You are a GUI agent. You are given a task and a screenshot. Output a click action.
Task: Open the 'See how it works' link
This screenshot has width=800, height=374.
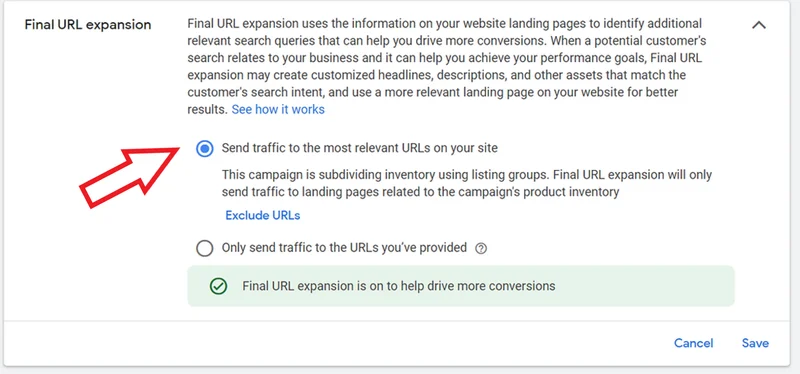tap(278, 109)
